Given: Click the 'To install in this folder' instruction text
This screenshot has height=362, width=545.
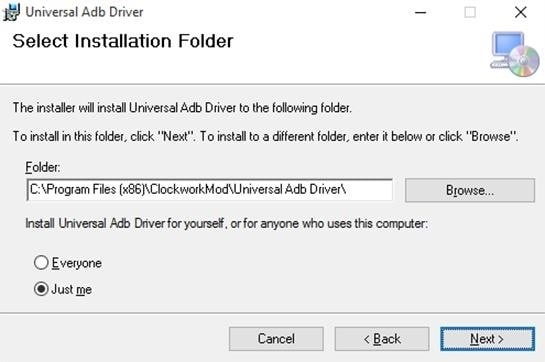Looking at the screenshot, I should tap(266, 136).
